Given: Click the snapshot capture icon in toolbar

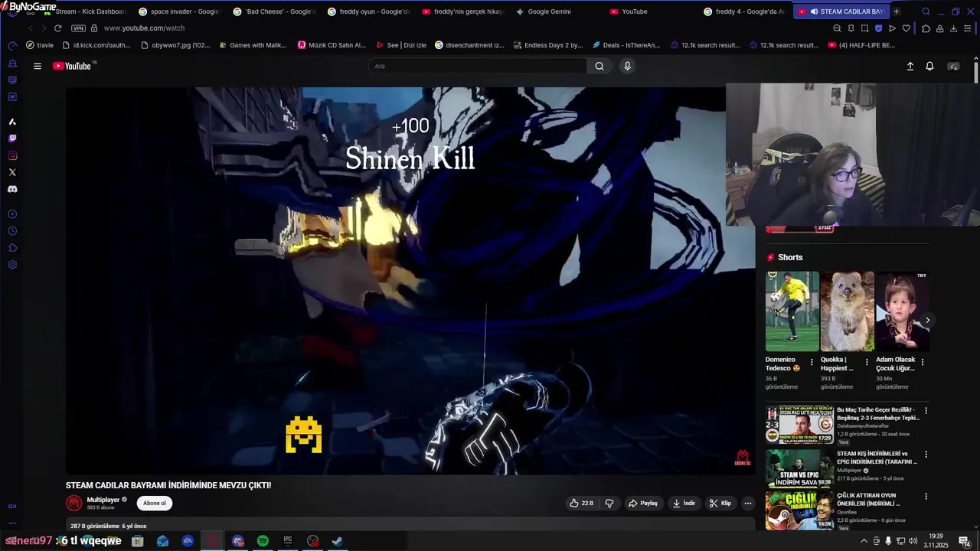Looking at the screenshot, I should tap(864, 28).
